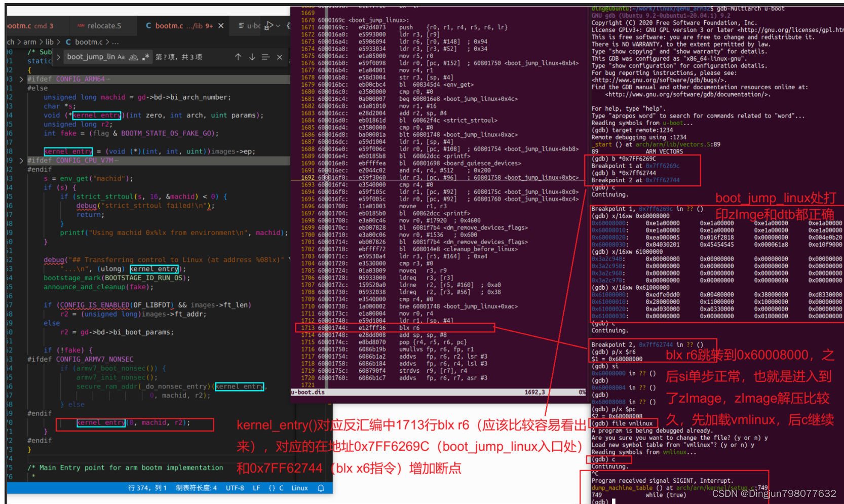Screen dimensions: 844x504
Task: Expand find widget to show replace field
Action: [59, 57]
